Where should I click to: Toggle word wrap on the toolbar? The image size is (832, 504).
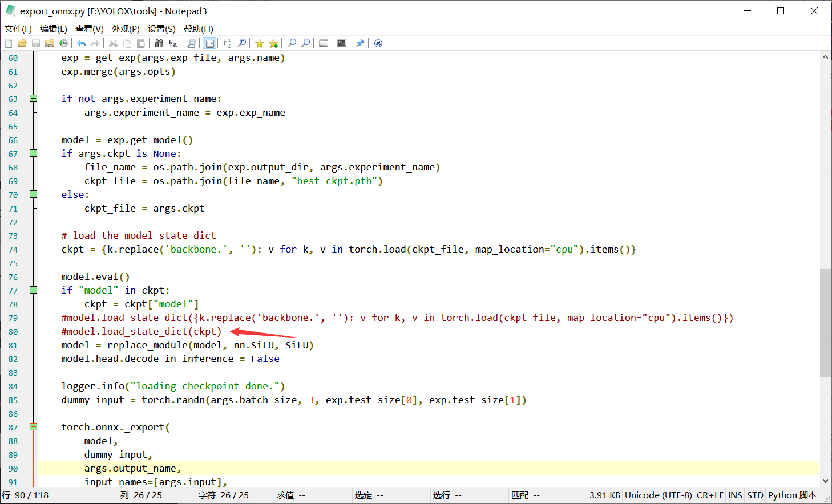210,43
